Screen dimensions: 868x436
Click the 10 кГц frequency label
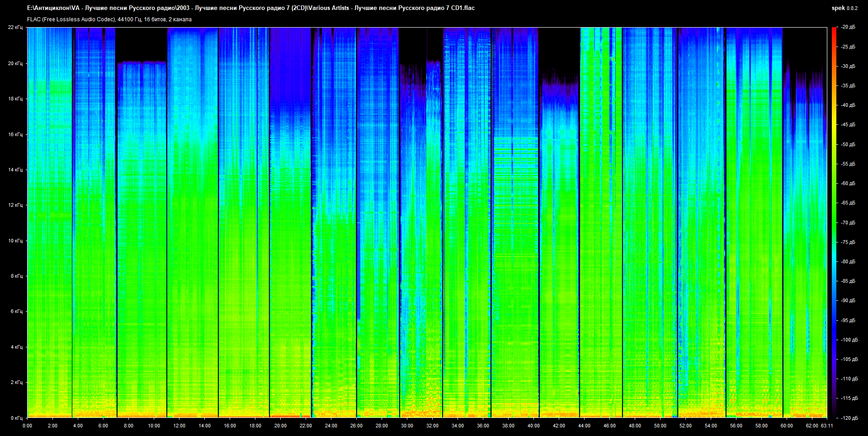(x=15, y=241)
